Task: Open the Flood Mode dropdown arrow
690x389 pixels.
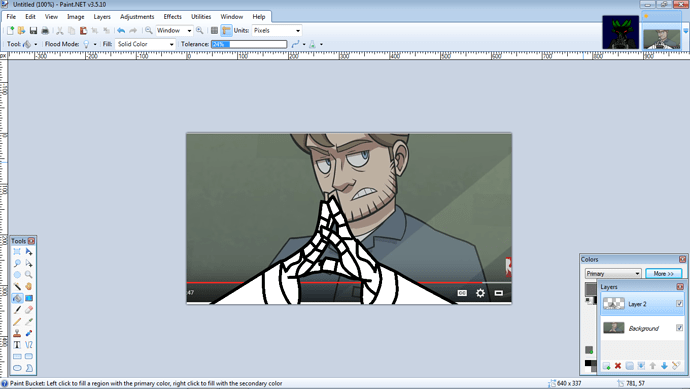Action: coord(95,44)
